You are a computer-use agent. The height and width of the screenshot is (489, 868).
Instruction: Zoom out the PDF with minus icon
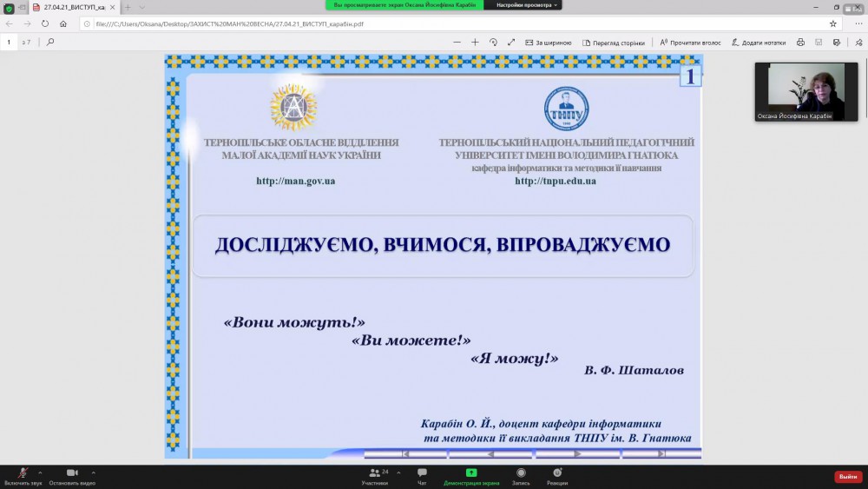pyautogui.click(x=457, y=42)
